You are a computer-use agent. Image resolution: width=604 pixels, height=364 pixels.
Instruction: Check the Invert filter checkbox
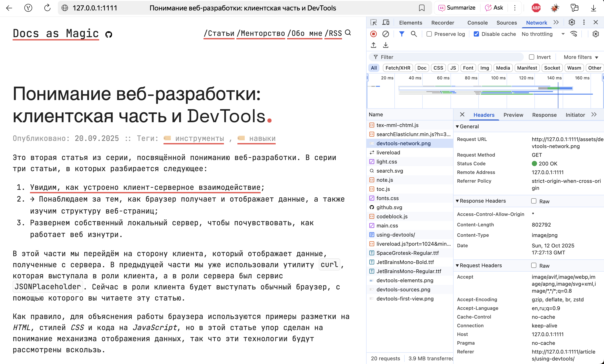(531, 57)
